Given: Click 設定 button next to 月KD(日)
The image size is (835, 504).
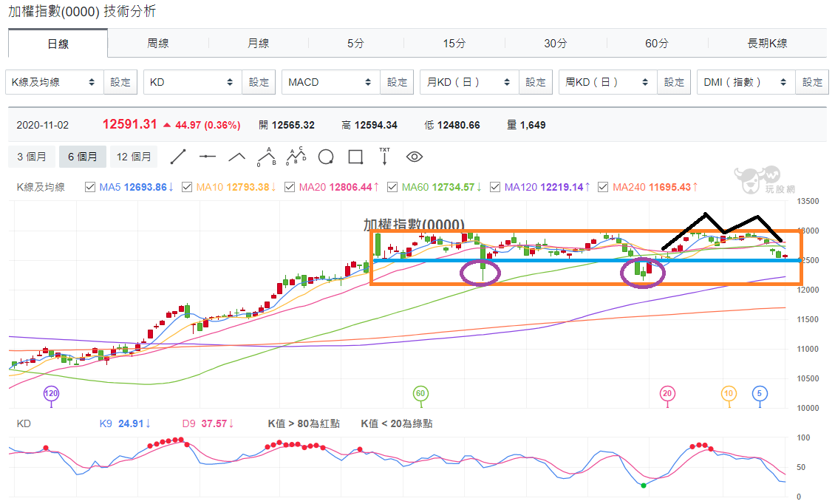Looking at the screenshot, I should pyautogui.click(x=536, y=82).
